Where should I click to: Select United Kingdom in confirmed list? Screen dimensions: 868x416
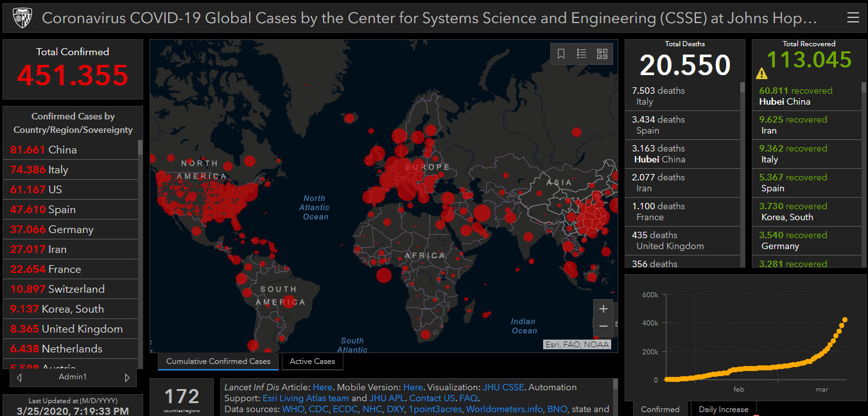(x=71, y=329)
